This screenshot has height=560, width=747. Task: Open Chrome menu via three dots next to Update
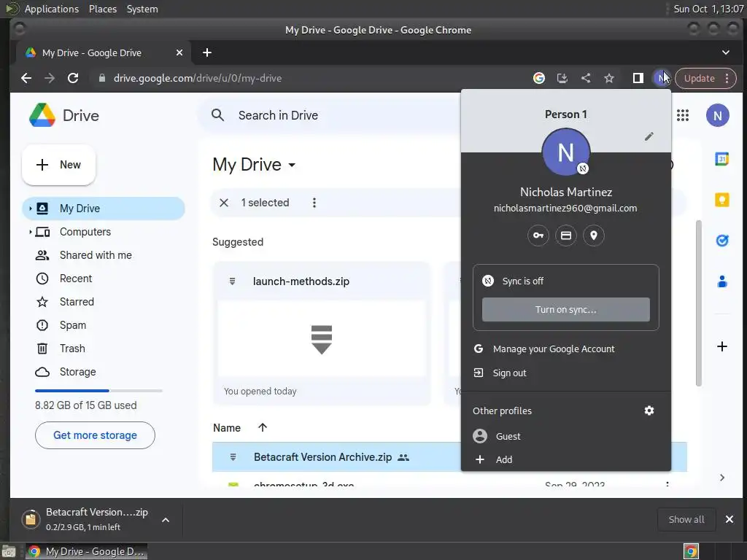(727, 78)
